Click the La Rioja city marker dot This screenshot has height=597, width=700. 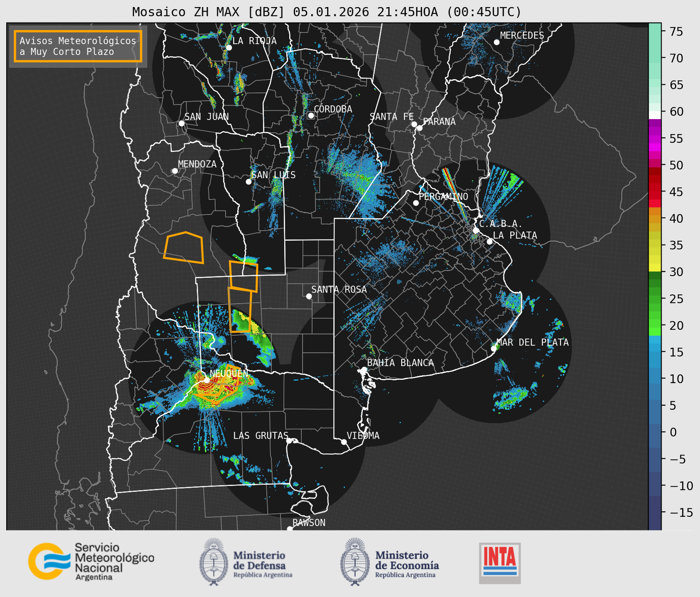point(229,48)
